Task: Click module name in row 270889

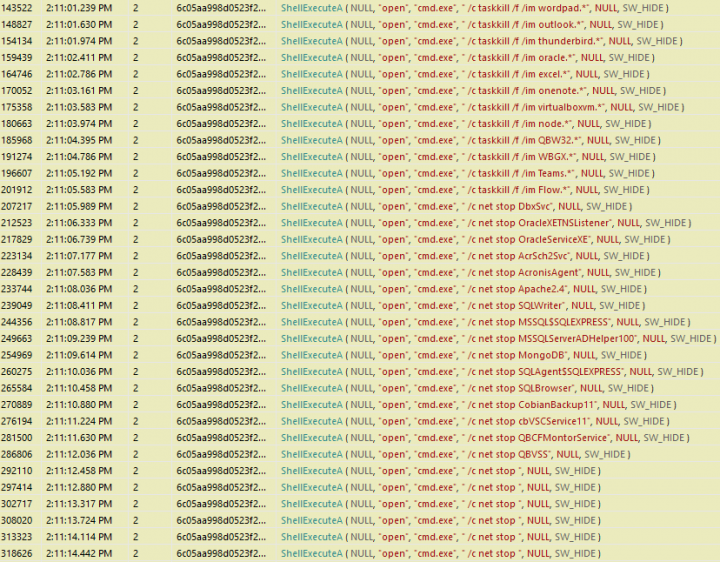Action: pyautogui.click(x=221, y=405)
